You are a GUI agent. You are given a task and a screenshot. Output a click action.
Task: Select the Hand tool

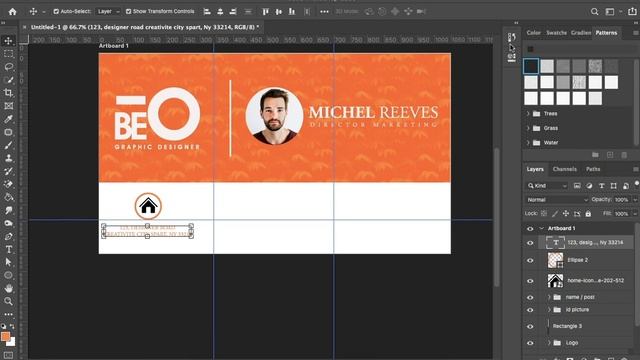coord(8,289)
